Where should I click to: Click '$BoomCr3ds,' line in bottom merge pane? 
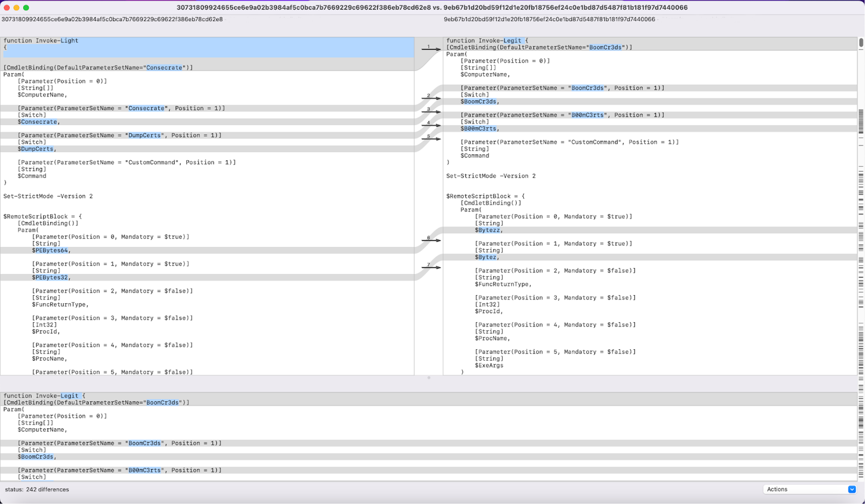click(37, 457)
